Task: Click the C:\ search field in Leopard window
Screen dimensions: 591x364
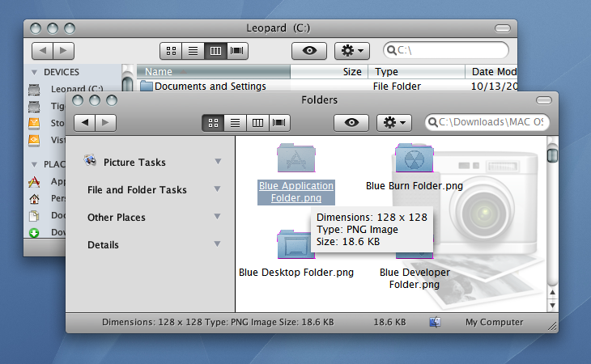Action: click(446, 50)
